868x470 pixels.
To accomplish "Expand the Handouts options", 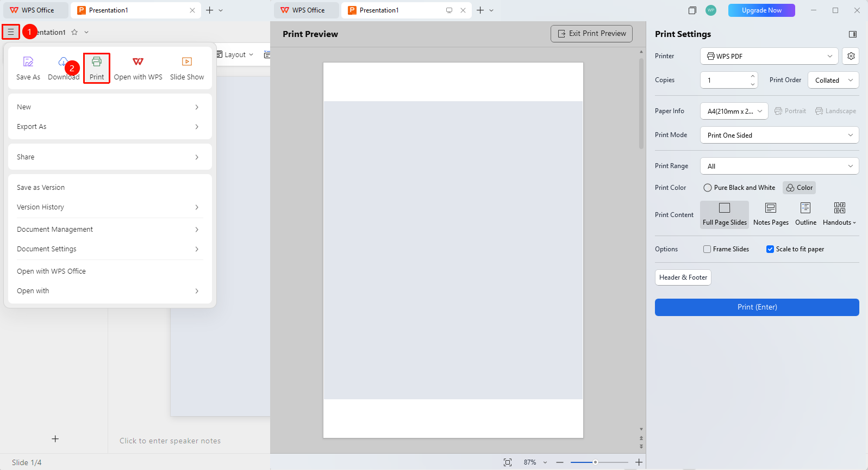I will tap(839, 214).
